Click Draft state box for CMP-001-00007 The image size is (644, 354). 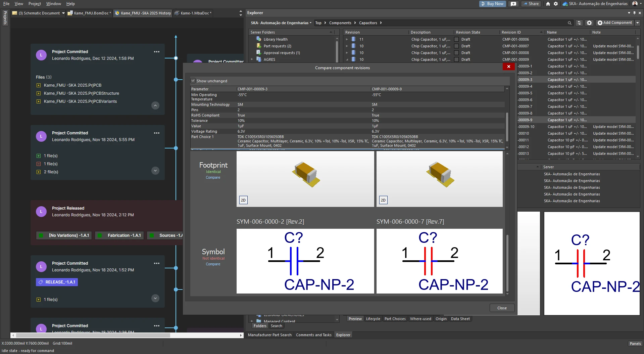pos(456,46)
